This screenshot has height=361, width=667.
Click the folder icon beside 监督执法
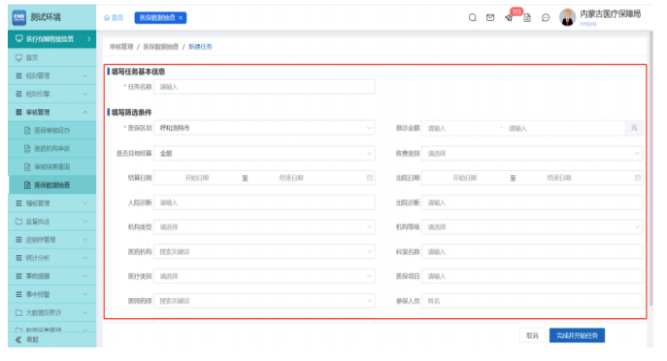19,222
